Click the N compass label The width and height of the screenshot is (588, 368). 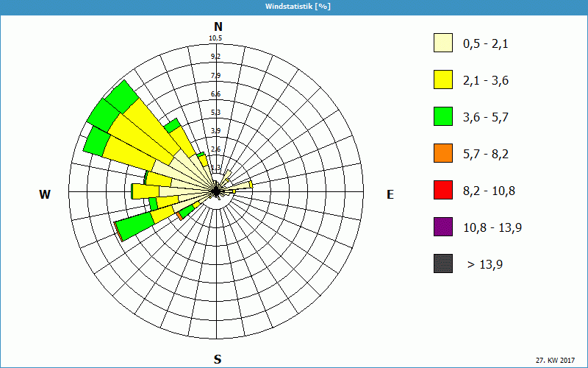(x=218, y=26)
